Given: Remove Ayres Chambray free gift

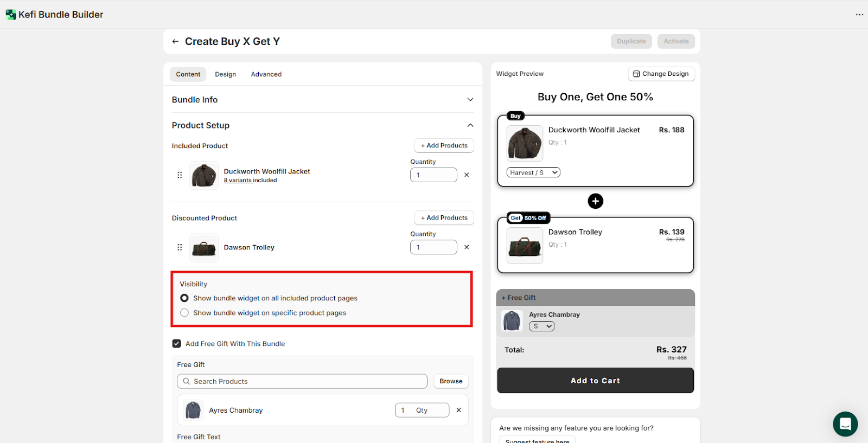Looking at the screenshot, I should 458,410.
